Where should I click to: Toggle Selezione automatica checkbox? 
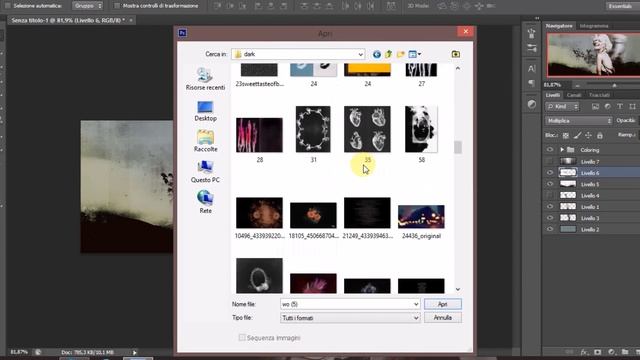7,6
